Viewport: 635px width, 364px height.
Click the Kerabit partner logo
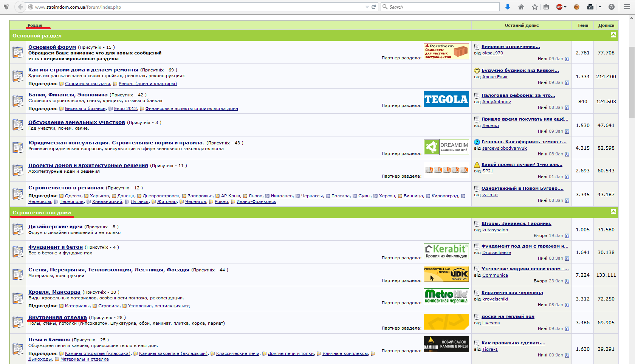[446, 251]
